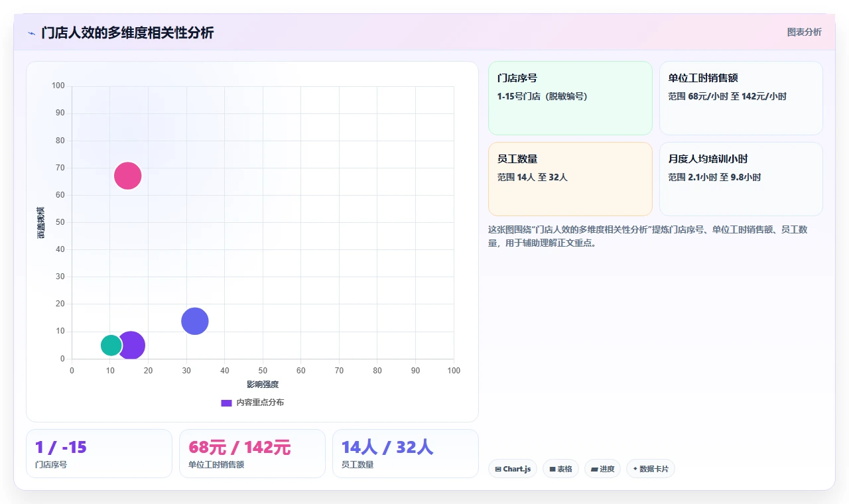849x504 pixels.
Task: Select the purple bubble on the chart
Action: (x=133, y=346)
